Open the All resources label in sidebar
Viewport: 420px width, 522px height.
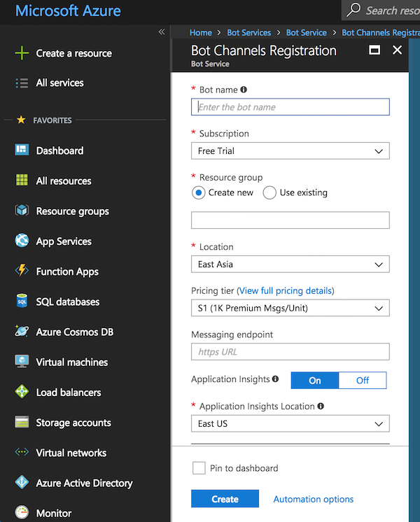pyautogui.click(x=64, y=181)
